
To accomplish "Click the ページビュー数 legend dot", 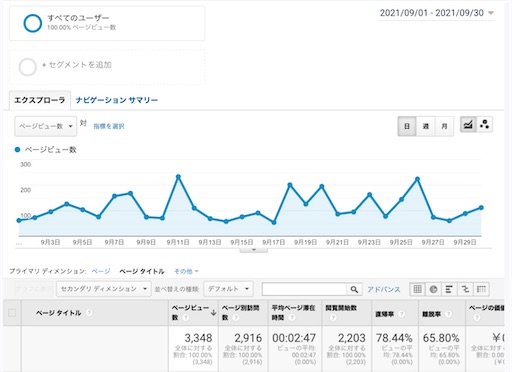I will coord(17,150).
